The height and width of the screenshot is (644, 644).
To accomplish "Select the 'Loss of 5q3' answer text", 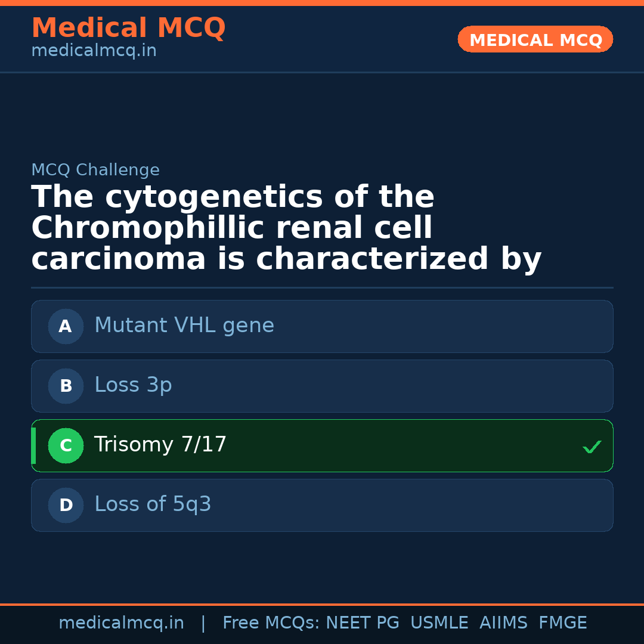I will 153,504.
